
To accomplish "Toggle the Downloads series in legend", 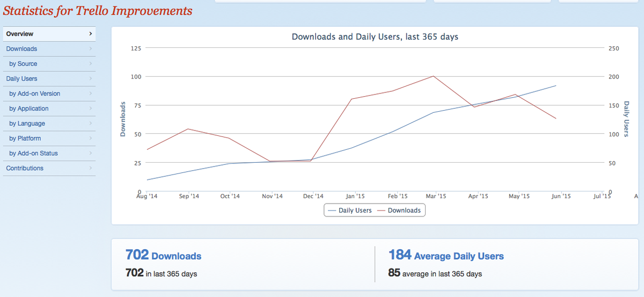I will click(398, 211).
